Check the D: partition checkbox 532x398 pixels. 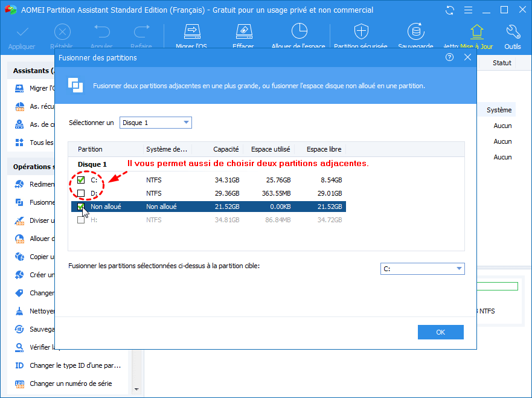(81, 193)
